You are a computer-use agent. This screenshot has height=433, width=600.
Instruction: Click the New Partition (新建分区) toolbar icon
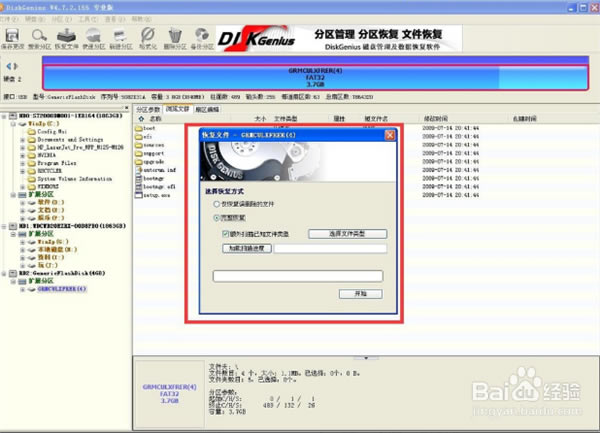click(120, 36)
